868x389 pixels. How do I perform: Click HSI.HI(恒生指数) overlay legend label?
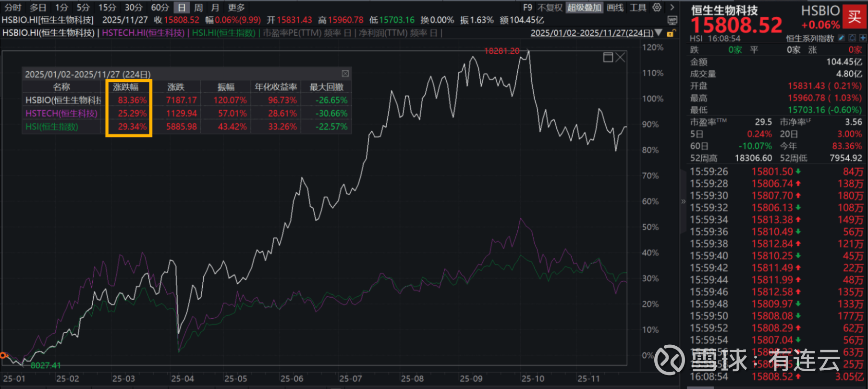[224, 33]
